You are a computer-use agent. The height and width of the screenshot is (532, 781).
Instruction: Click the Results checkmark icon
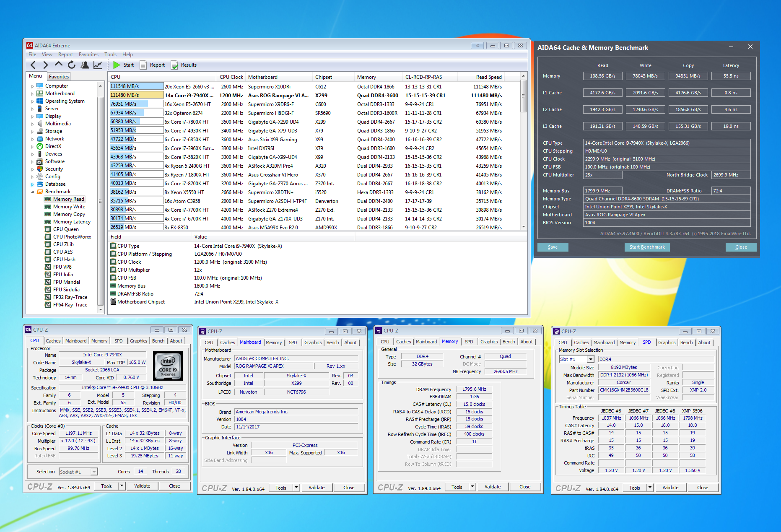coord(174,65)
